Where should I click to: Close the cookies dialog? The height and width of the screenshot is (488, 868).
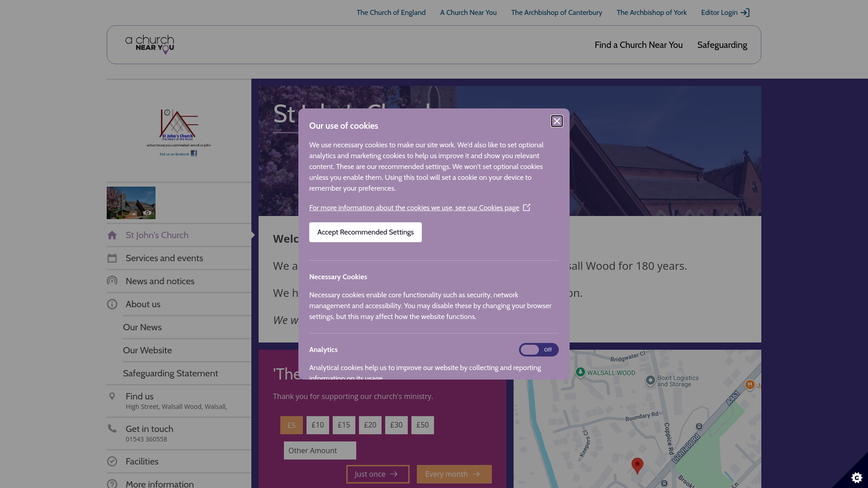pos(557,121)
